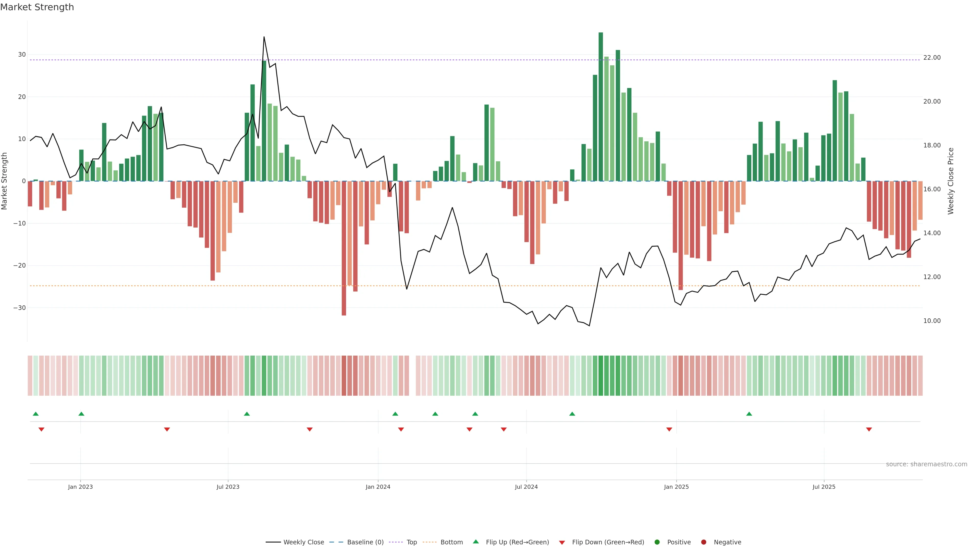
Task: Click the tallest green bar in late 2024
Action: click(x=601, y=106)
